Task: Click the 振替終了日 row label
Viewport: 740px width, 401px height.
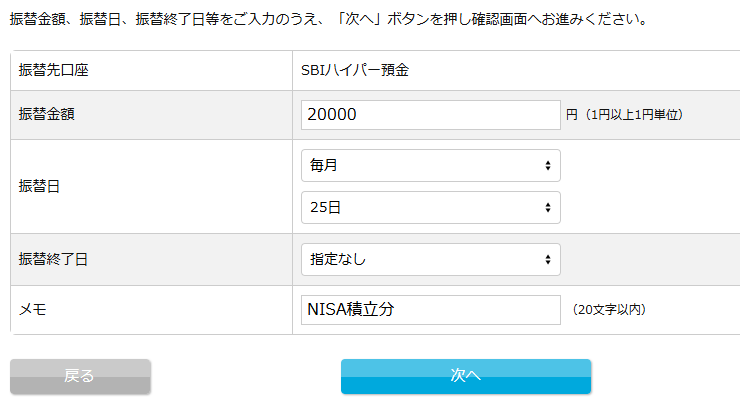Action: coord(53,260)
